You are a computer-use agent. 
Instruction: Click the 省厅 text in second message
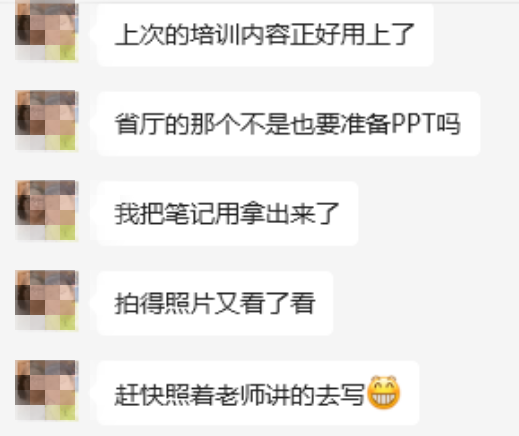[139, 124]
